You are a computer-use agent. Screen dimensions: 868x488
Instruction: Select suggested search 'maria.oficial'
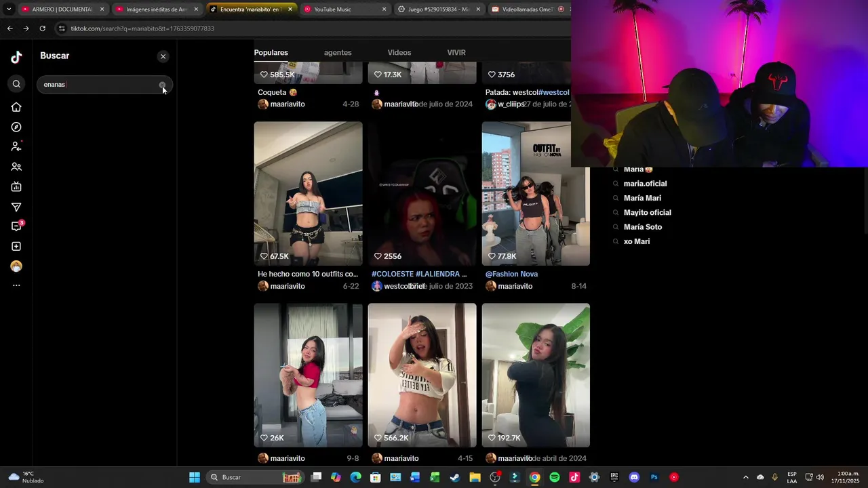pyautogui.click(x=645, y=184)
